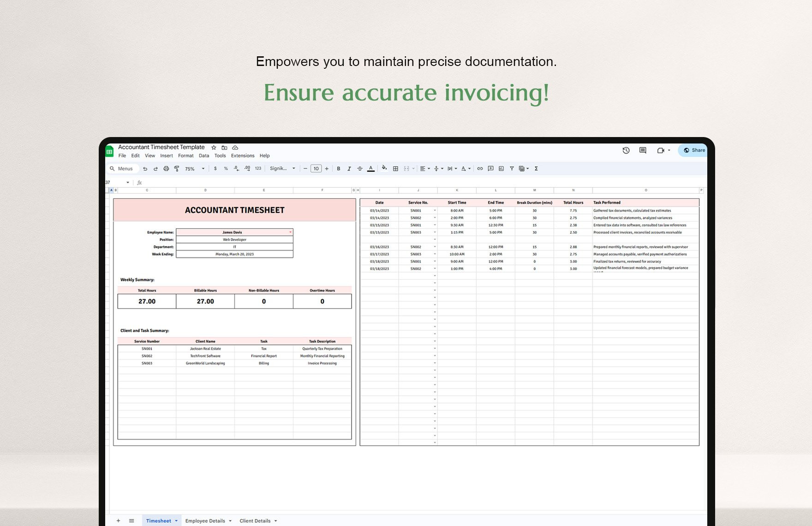Open the Signik font dropdown
This screenshot has height=526, width=812.
(282, 169)
